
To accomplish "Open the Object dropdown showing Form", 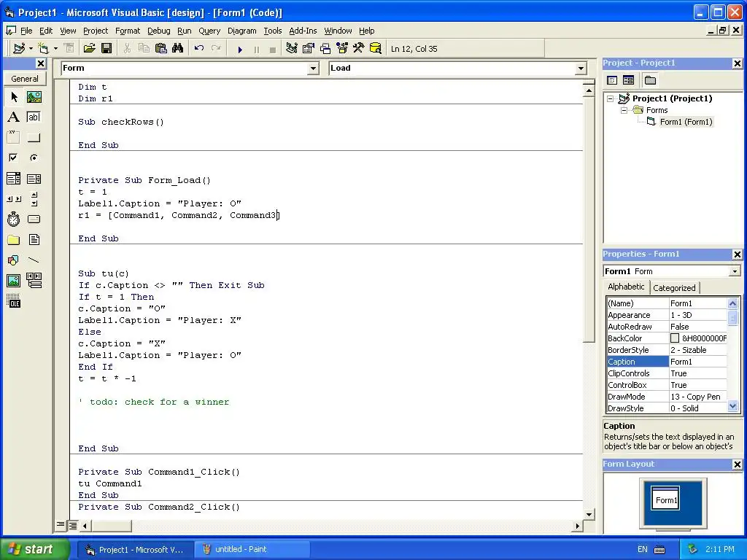I will point(313,69).
